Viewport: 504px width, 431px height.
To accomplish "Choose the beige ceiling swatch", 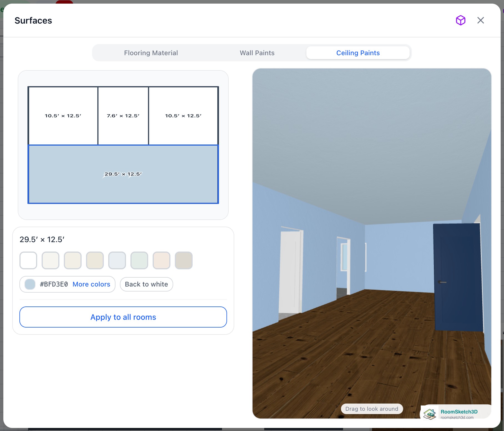I will click(95, 260).
